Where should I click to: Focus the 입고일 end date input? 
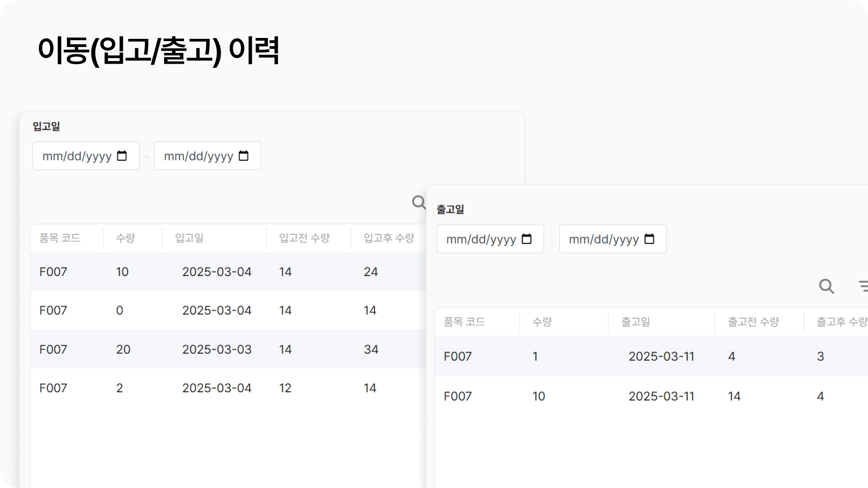click(x=208, y=156)
